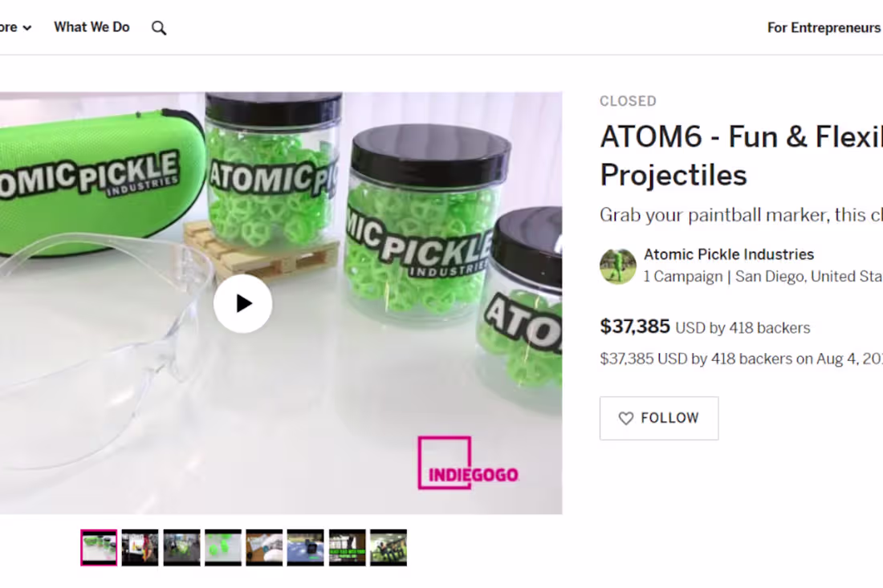Open the What We Do menu
Viewport: 883px width, 588px height.
92,27
